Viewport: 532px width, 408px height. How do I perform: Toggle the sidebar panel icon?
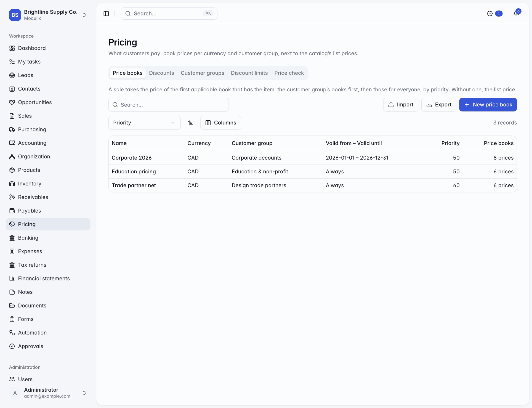coord(106,14)
